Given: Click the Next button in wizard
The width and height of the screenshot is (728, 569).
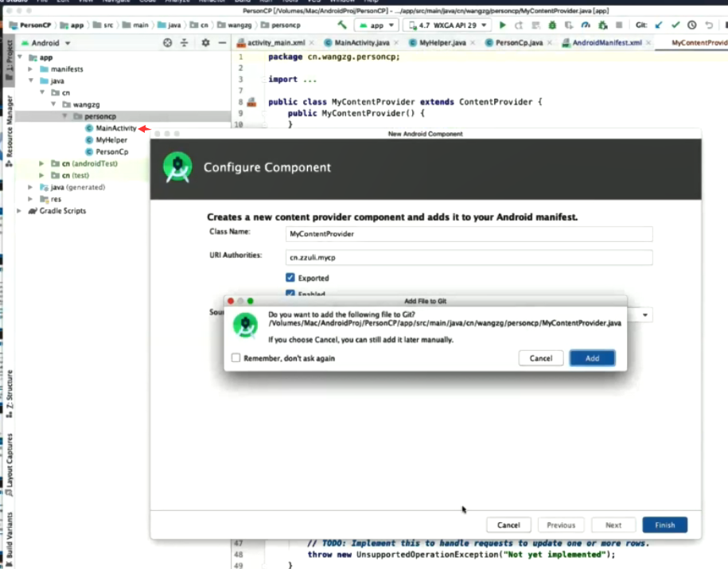Looking at the screenshot, I should 613,525.
